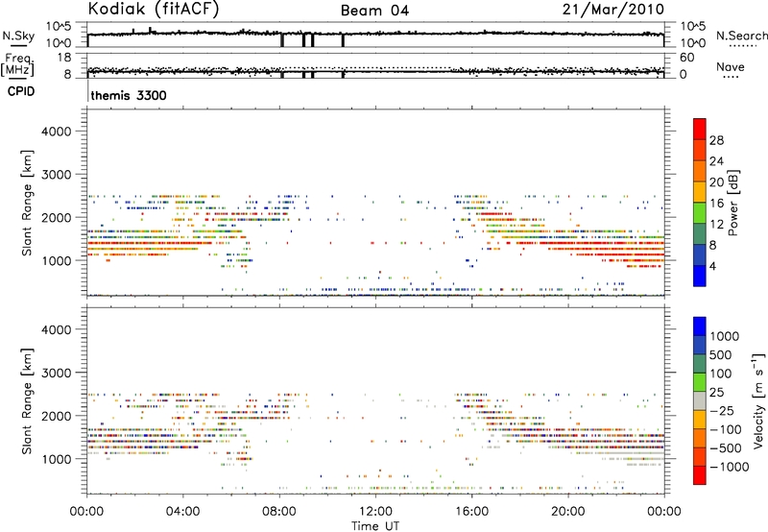768x532 pixels.
Task: Click the '28' tick on Power colorbar
Action: [x=716, y=140]
